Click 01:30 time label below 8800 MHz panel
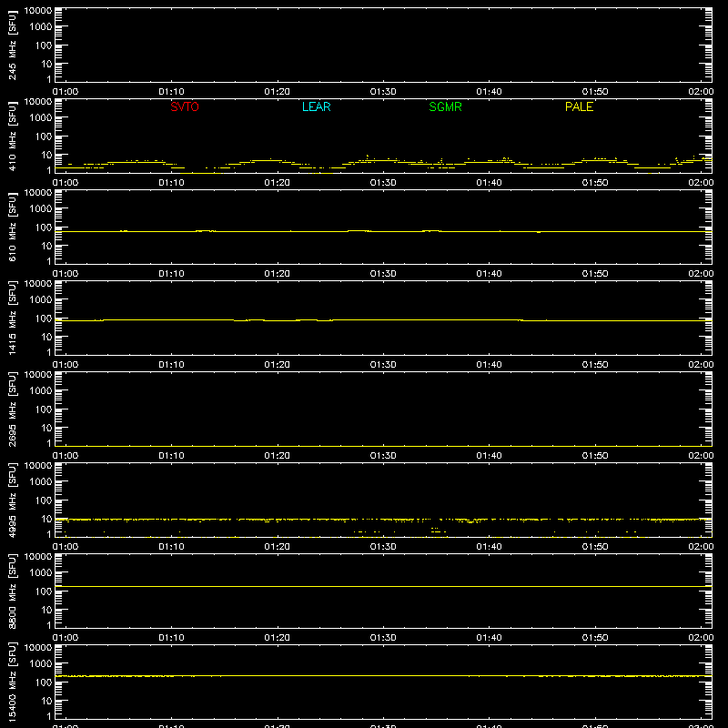728x728 pixels. [383, 638]
